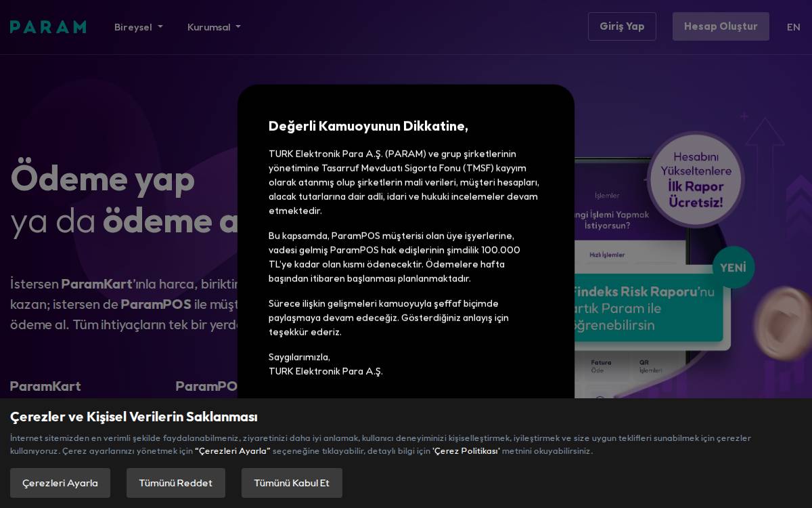
Task: Click the Çerezler ve Kişisel Verilerin Saklanması heading
Action: [134, 417]
